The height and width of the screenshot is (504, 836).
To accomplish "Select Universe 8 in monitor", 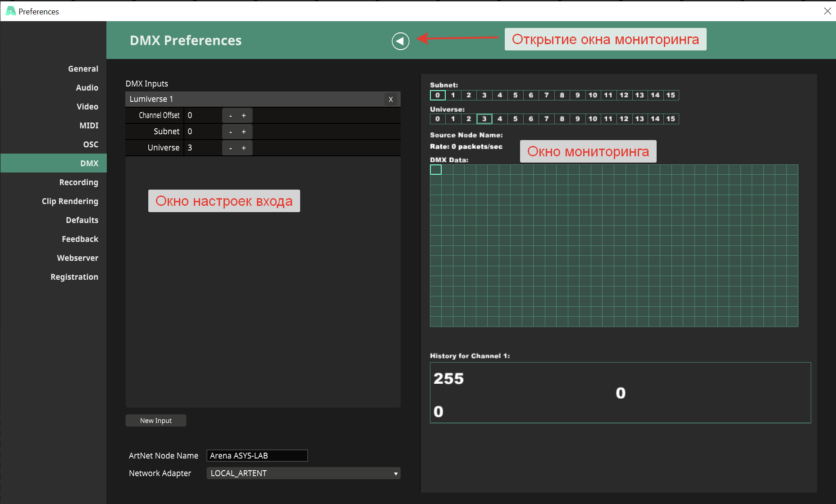I will (562, 119).
